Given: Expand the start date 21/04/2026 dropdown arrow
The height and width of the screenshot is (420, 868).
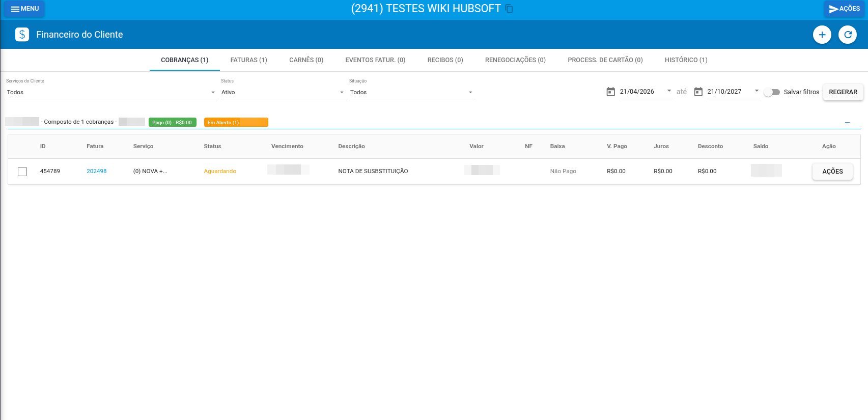Looking at the screenshot, I should pyautogui.click(x=669, y=91).
